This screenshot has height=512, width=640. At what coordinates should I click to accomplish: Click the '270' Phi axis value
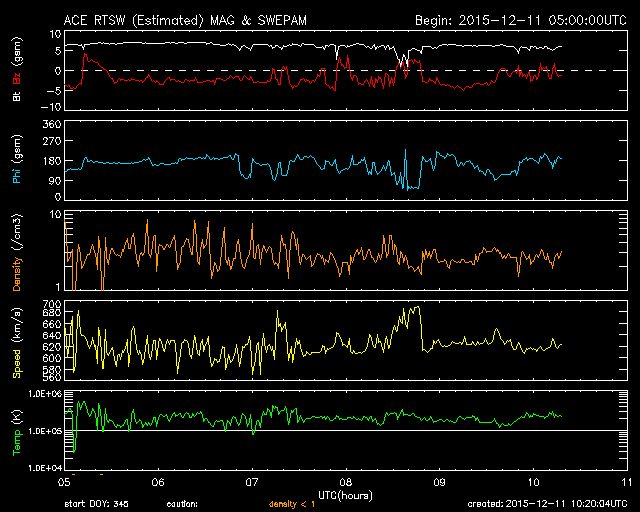pyautogui.click(x=52, y=141)
